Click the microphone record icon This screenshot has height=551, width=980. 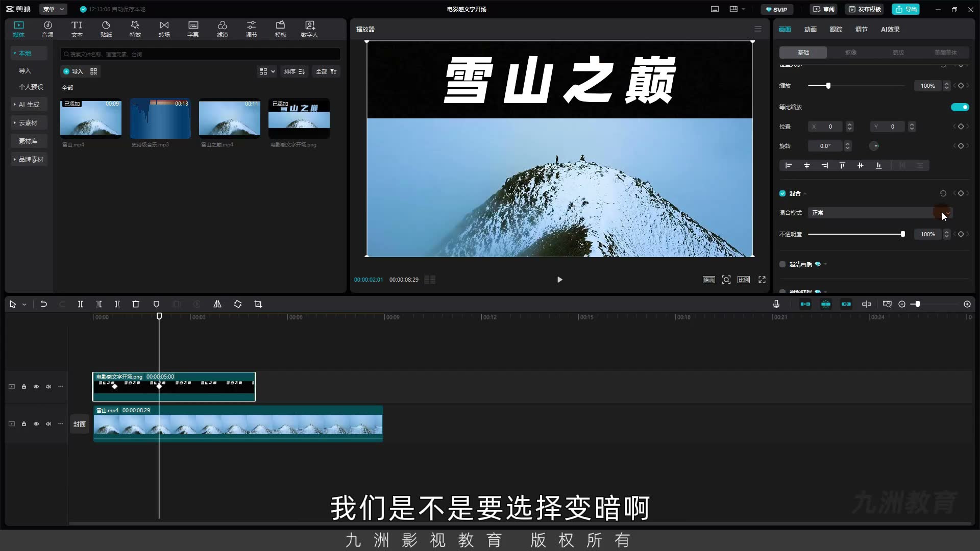[776, 304]
